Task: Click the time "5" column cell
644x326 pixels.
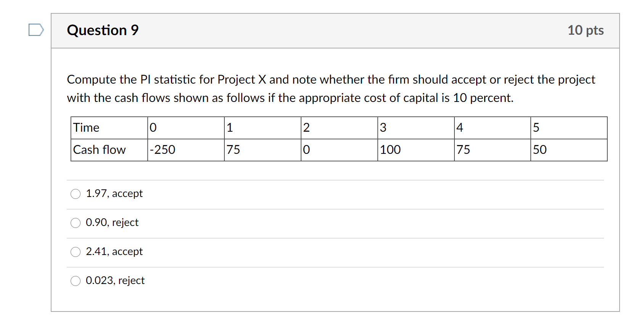Action: point(536,127)
